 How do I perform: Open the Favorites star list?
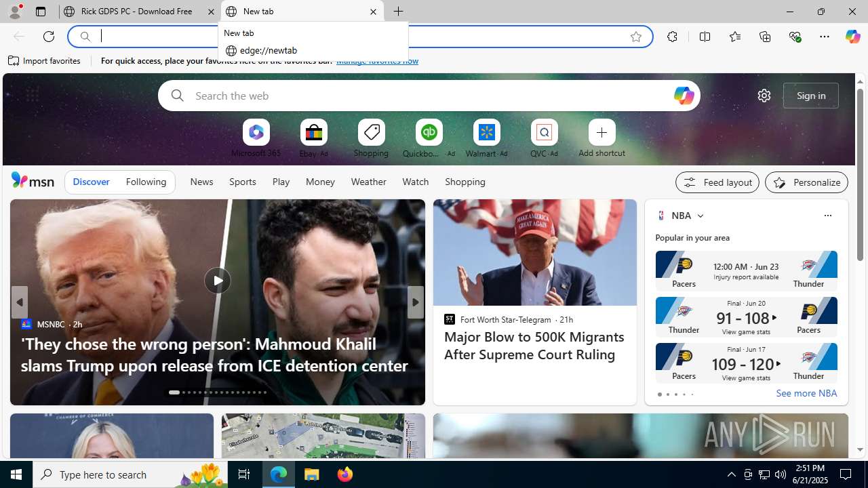click(734, 37)
